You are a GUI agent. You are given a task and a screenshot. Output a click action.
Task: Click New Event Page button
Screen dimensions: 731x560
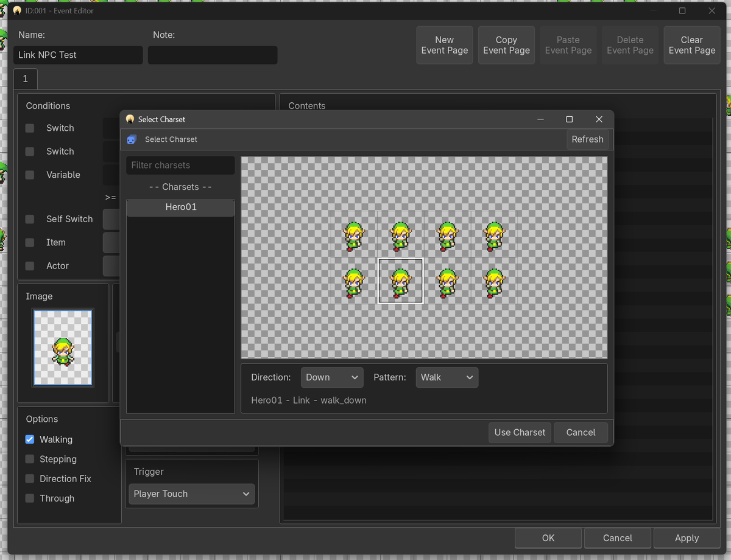445,45
